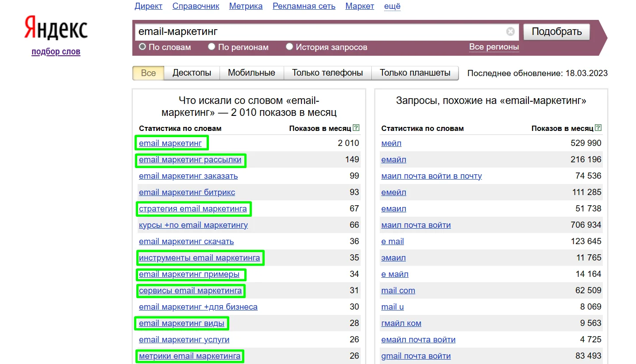Click the 'gmail почта войти' similar query
This screenshot has width=636, height=364.
(416, 356)
